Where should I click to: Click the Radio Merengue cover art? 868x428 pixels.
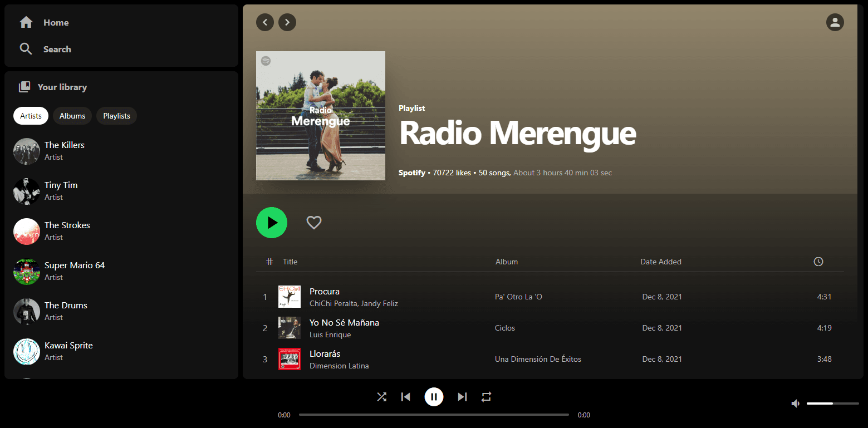tap(321, 116)
